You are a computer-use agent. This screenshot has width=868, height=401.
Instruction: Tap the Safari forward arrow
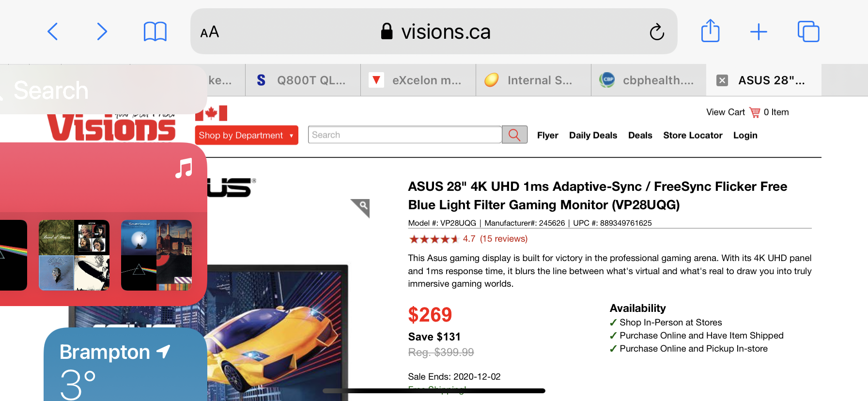coord(101,32)
